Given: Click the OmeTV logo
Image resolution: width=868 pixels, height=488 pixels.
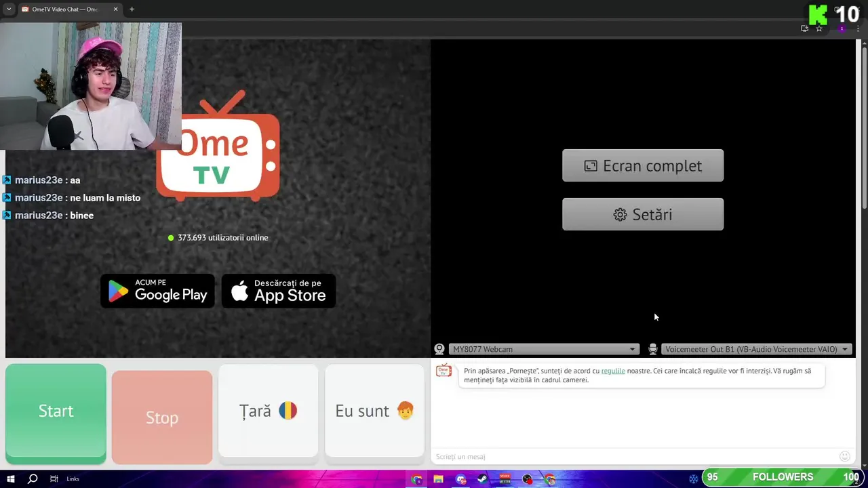Looking at the screenshot, I should coord(218,146).
